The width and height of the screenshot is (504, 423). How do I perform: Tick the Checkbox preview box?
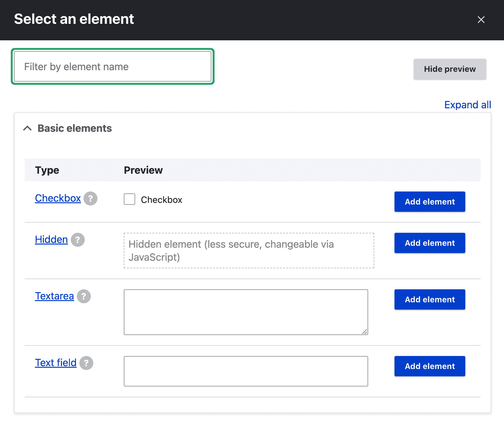tap(129, 199)
